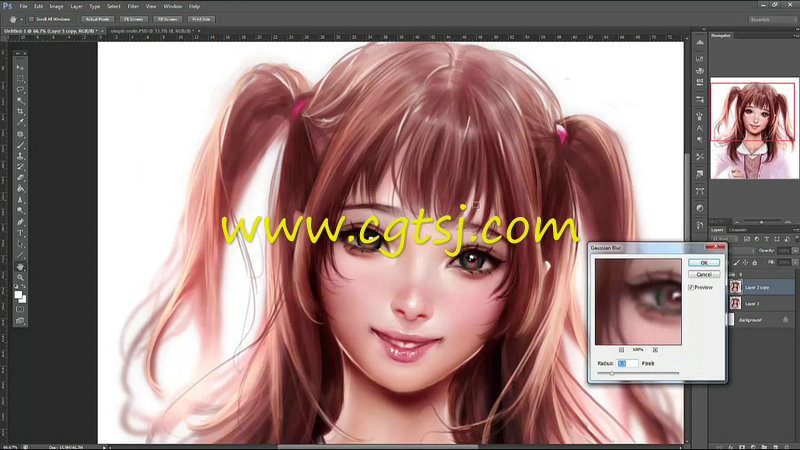Change screen mode from toolbox
800x450 pixels.
pos(20,320)
